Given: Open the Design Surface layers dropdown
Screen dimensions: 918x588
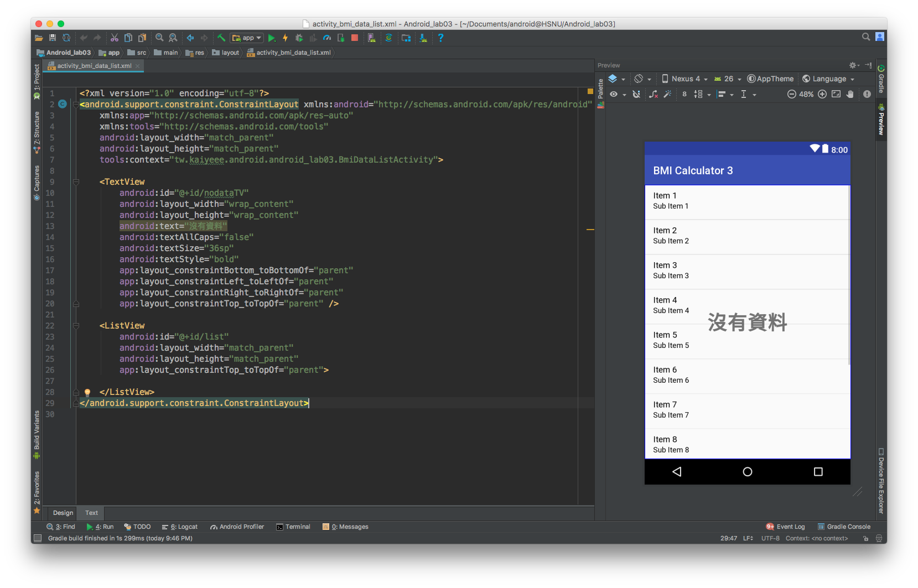Looking at the screenshot, I should point(616,79).
